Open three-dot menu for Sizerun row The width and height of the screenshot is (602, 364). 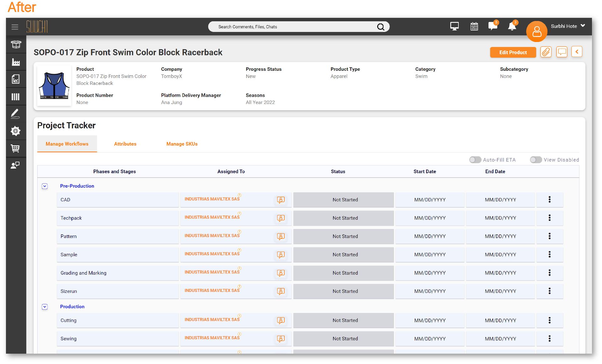550,291
